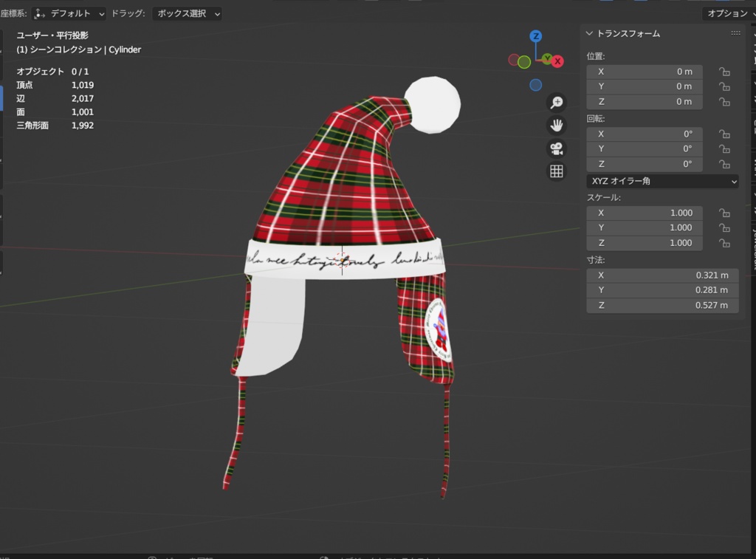Click the zoom view magnifier icon
Image resolution: width=756 pixels, height=559 pixels.
[x=557, y=102]
